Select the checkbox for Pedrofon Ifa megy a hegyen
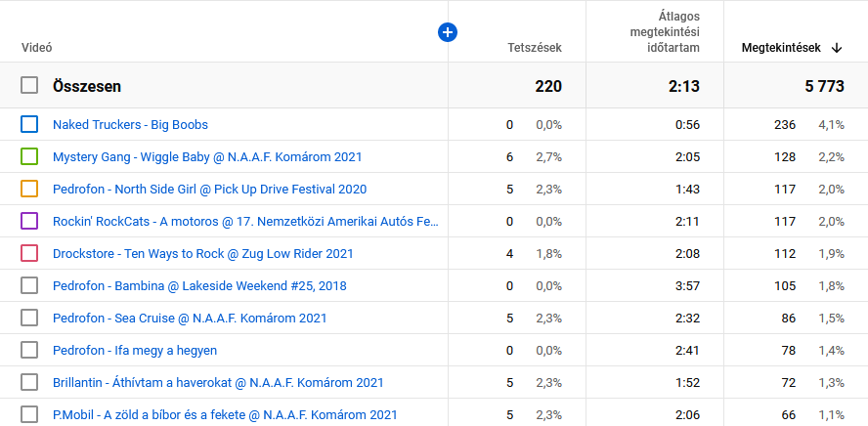Screen dimensions: 868x426 pos(29,350)
